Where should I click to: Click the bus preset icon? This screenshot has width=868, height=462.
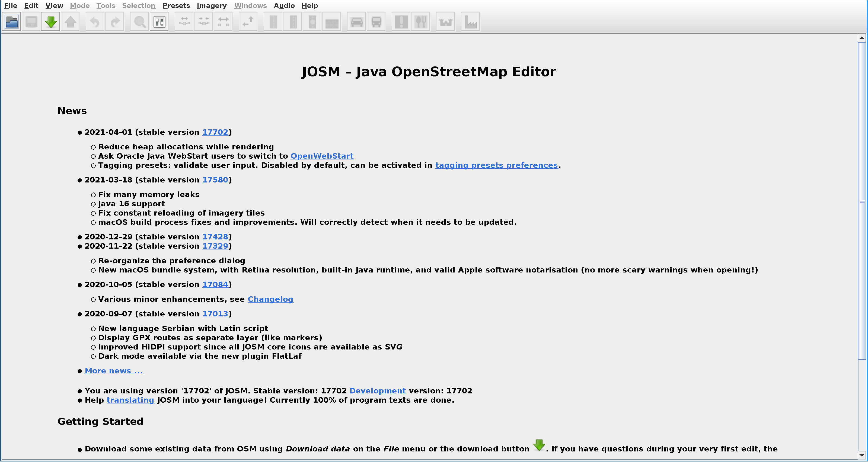coord(376,22)
